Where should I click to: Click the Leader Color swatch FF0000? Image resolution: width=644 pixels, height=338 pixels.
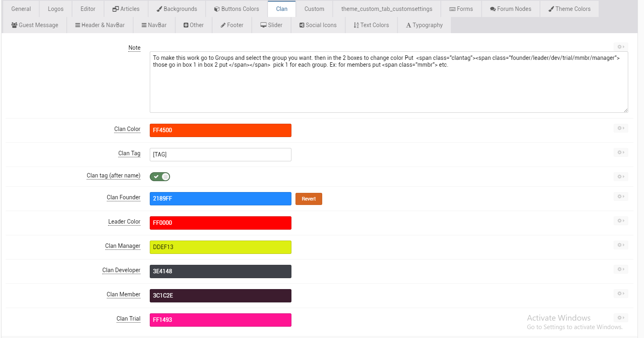point(221,223)
